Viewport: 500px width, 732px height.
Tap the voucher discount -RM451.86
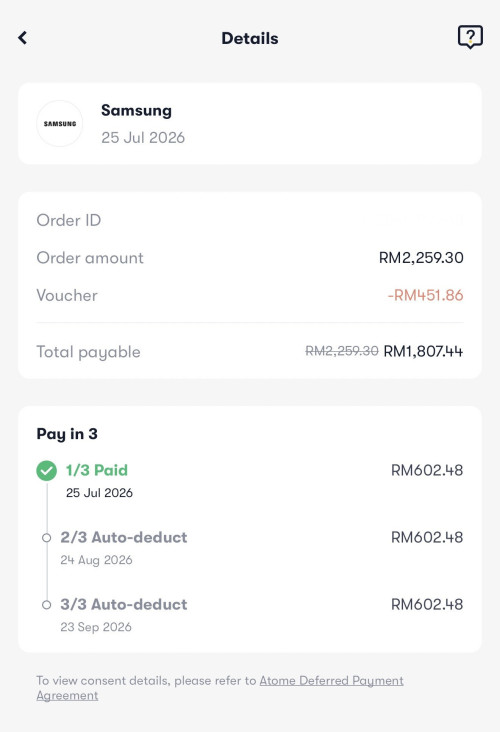(x=425, y=295)
